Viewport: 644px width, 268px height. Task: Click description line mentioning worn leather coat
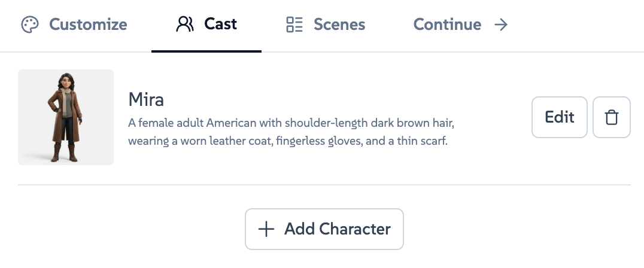(287, 141)
